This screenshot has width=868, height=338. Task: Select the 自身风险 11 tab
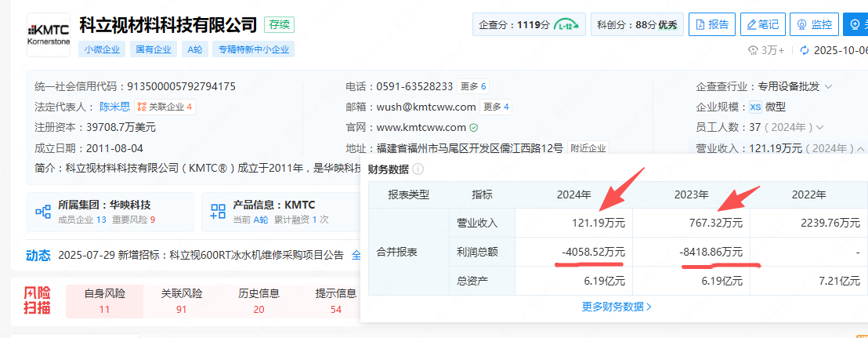pyautogui.click(x=105, y=301)
